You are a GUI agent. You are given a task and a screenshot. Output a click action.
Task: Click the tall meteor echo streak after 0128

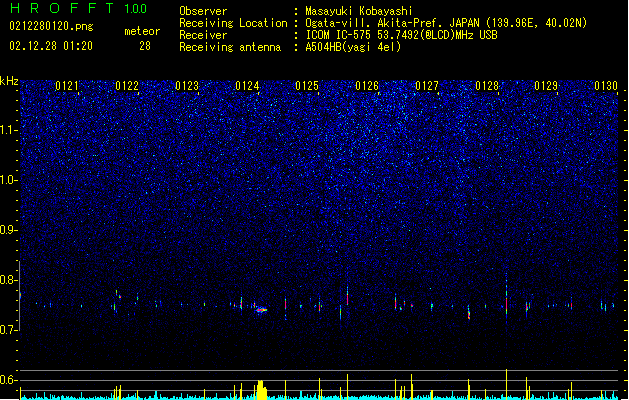[507, 297]
